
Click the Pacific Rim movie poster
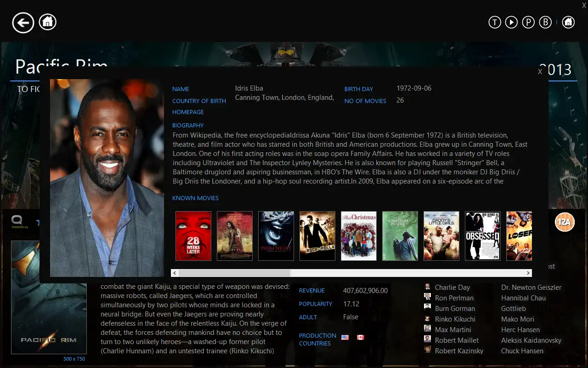tap(49, 297)
